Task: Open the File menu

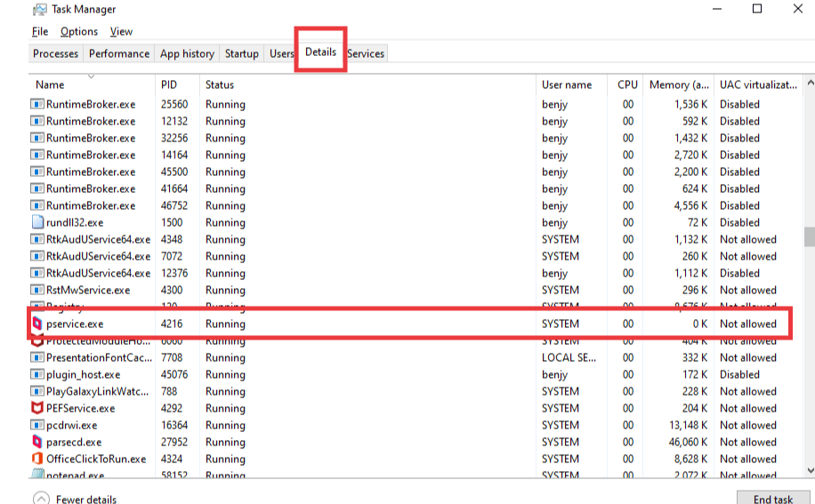Action: point(40,31)
